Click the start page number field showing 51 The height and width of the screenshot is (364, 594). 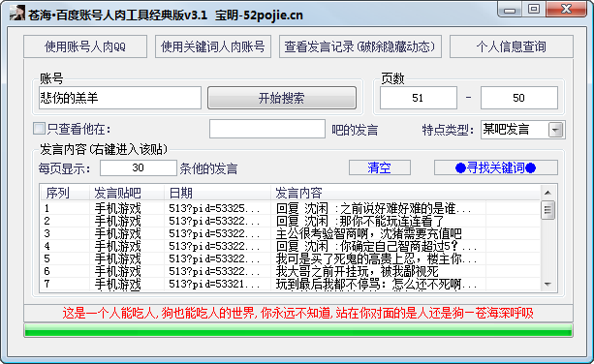[x=419, y=98]
